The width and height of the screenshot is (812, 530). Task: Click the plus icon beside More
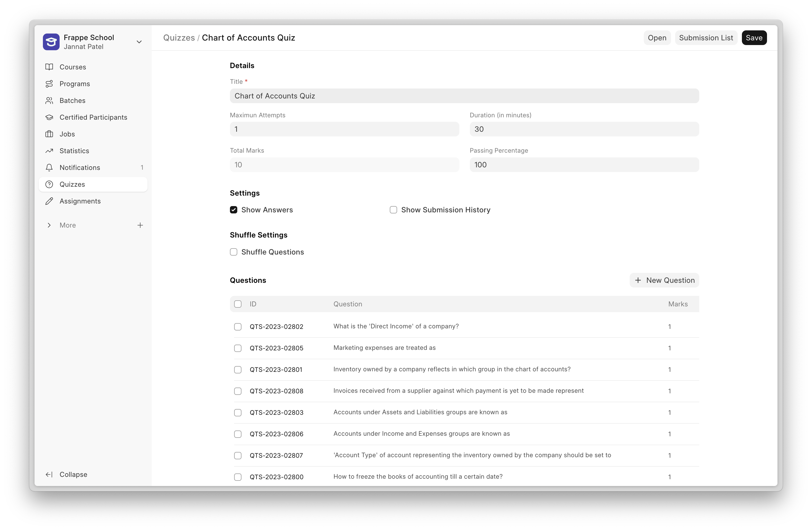[140, 225]
